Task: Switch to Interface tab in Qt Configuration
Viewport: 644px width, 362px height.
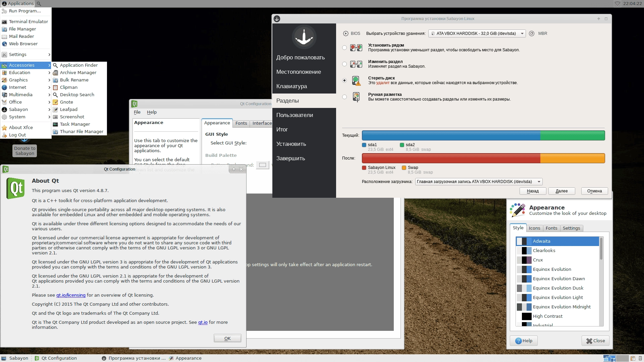Action: point(262,123)
